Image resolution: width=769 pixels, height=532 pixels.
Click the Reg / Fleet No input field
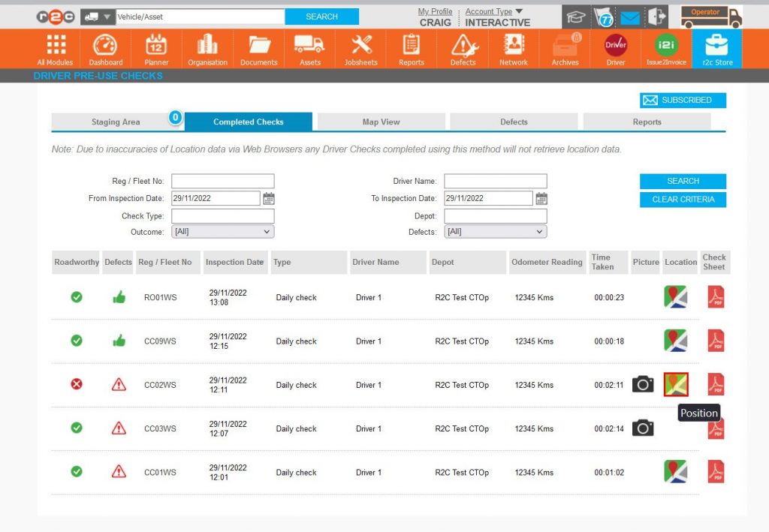[222, 180]
